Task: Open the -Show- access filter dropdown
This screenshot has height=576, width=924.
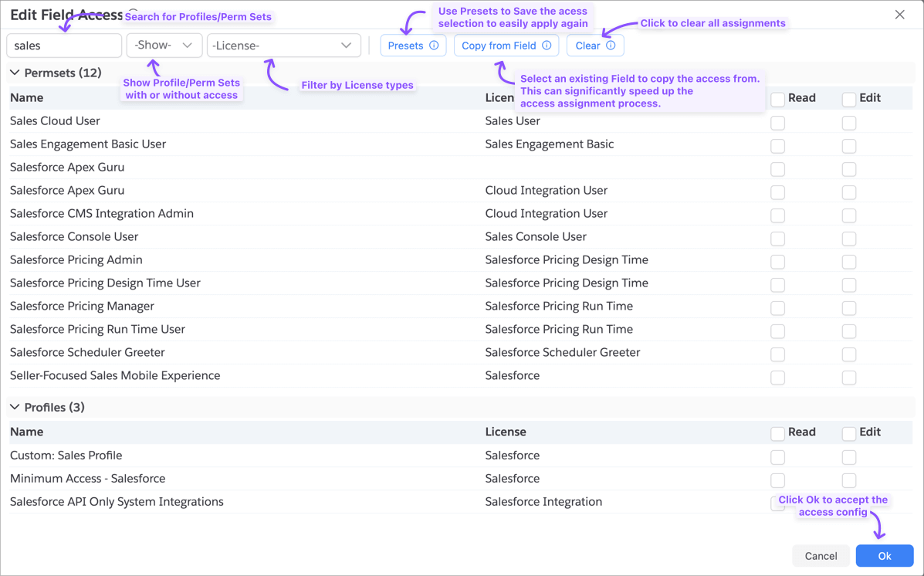Action: tap(164, 46)
